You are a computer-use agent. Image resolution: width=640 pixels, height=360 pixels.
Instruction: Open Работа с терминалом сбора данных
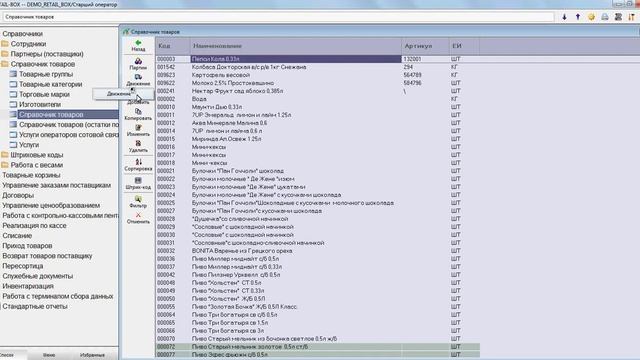point(58,296)
